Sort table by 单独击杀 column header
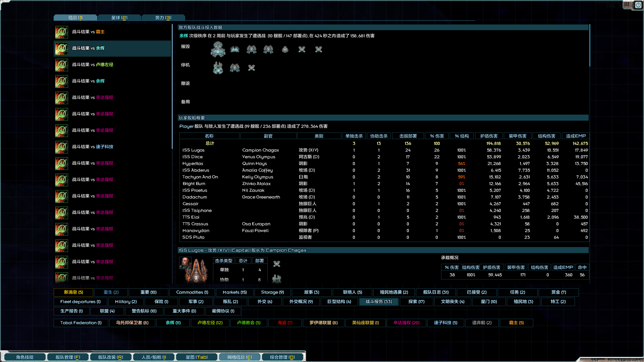Viewport: 644px width, 362px height. pos(354,136)
